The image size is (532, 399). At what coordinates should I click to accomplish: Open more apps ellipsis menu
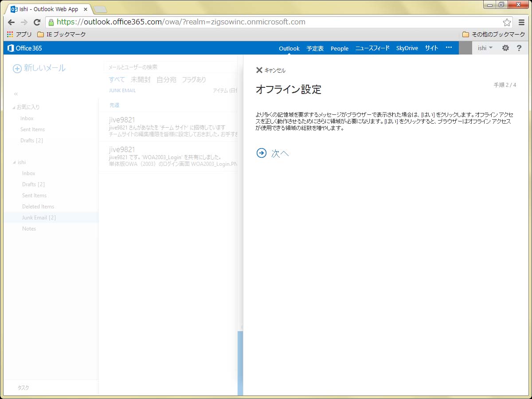(449, 48)
